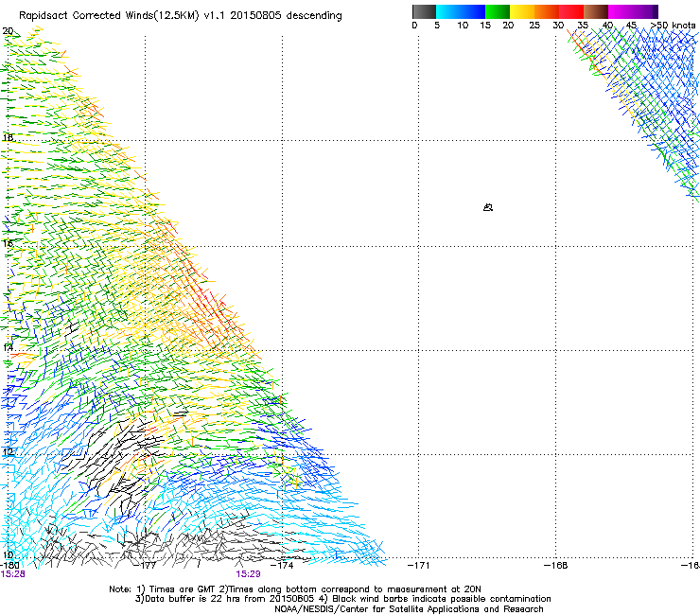Click the latitude label '10' on the left axis
Image resolution: width=700 pixels, height=615 pixels.
(8, 555)
